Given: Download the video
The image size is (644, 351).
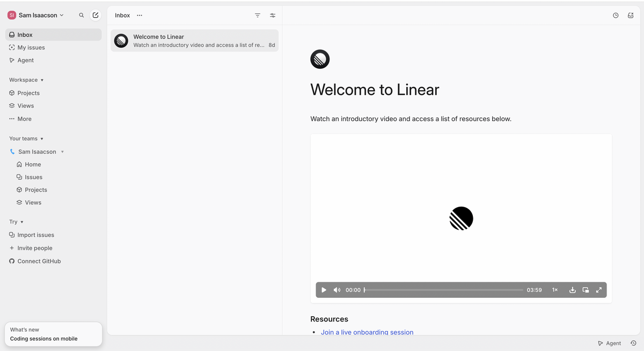Looking at the screenshot, I should pos(573,290).
